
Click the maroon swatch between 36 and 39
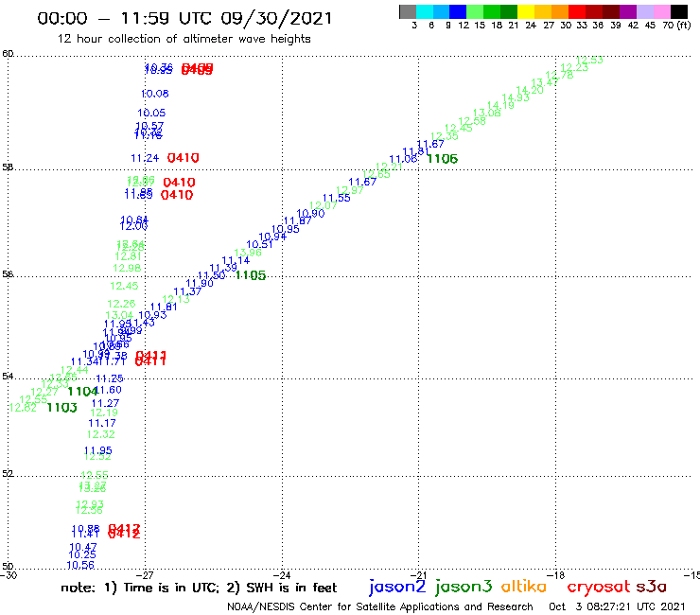[x=611, y=11]
